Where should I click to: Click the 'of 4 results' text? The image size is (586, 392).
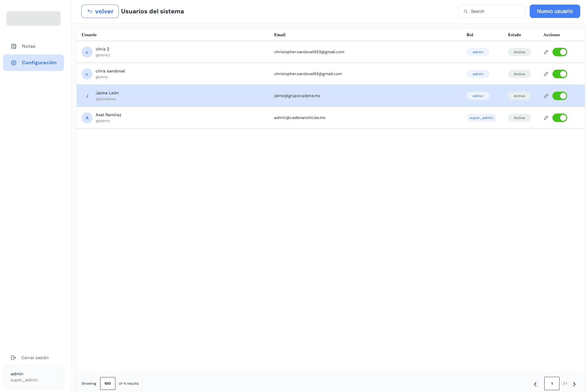coord(129,383)
